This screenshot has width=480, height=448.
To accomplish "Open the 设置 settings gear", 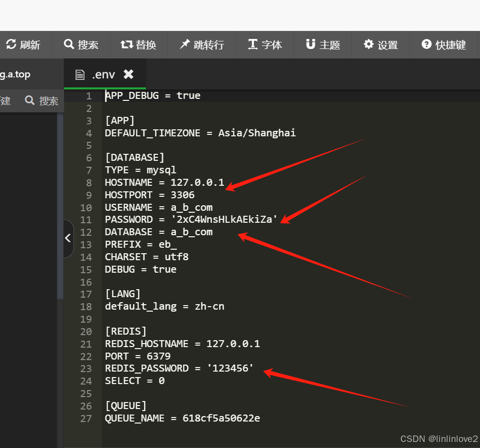I will click(x=381, y=44).
